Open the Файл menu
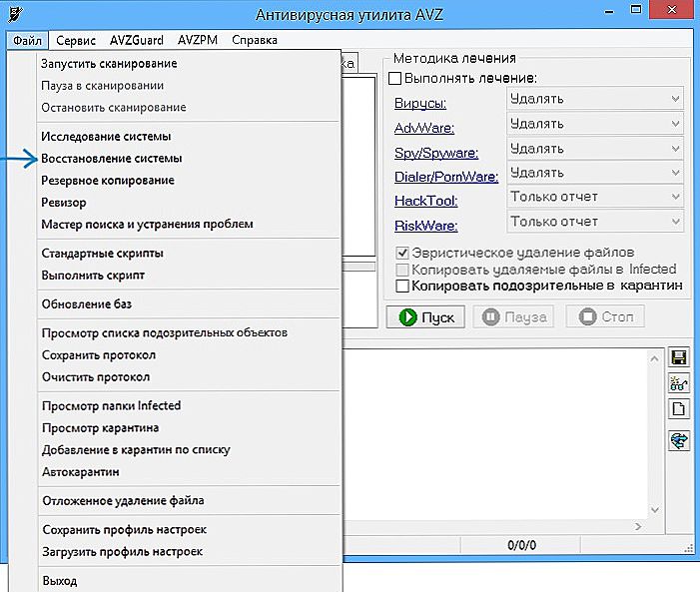 [27, 41]
